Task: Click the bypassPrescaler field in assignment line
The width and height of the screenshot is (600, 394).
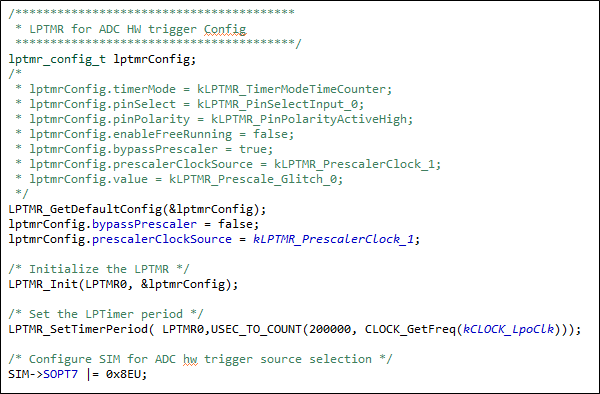Action: (144, 224)
